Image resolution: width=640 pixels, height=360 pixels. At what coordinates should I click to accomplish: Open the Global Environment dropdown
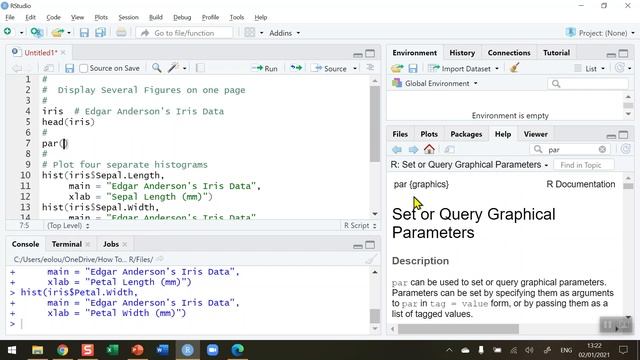435,83
